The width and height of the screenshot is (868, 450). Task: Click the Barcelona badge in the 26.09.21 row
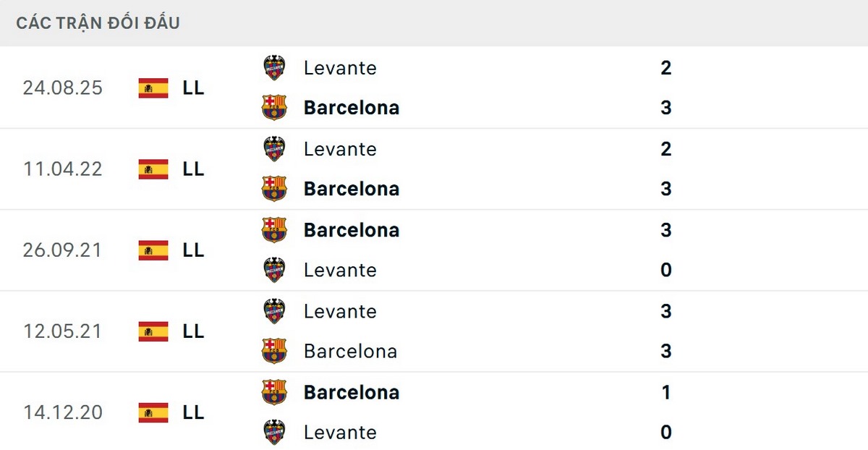(x=274, y=230)
